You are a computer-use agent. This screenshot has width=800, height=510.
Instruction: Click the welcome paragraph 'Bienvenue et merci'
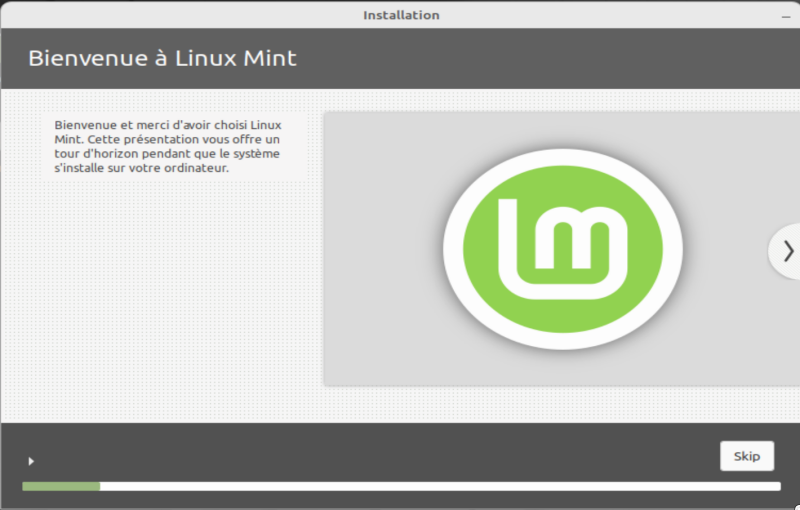(x=168, y=146)
